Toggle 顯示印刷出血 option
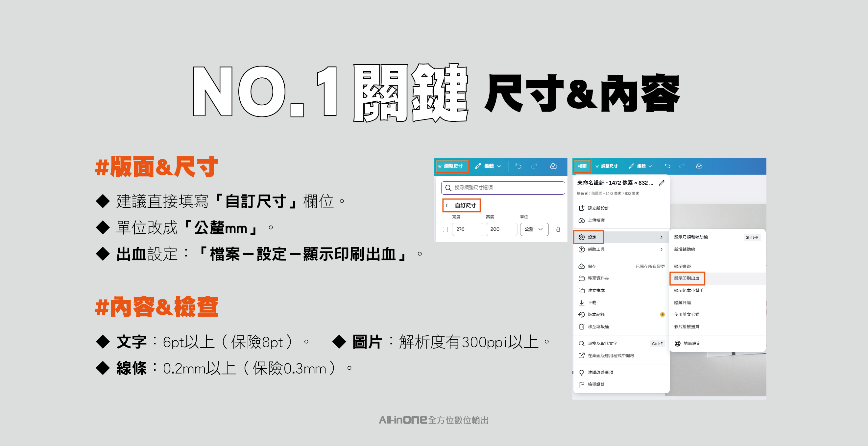This screenshot has height=446, width=868. coord(717,278)
